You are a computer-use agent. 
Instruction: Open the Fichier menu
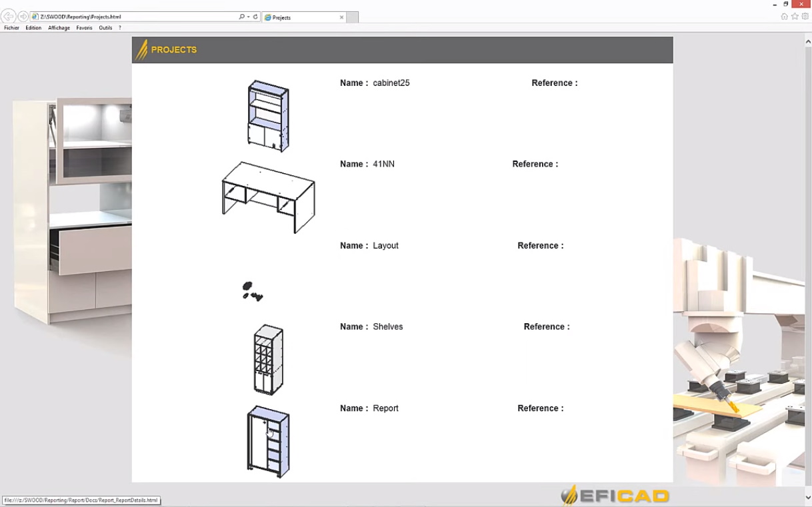point(11,28)
